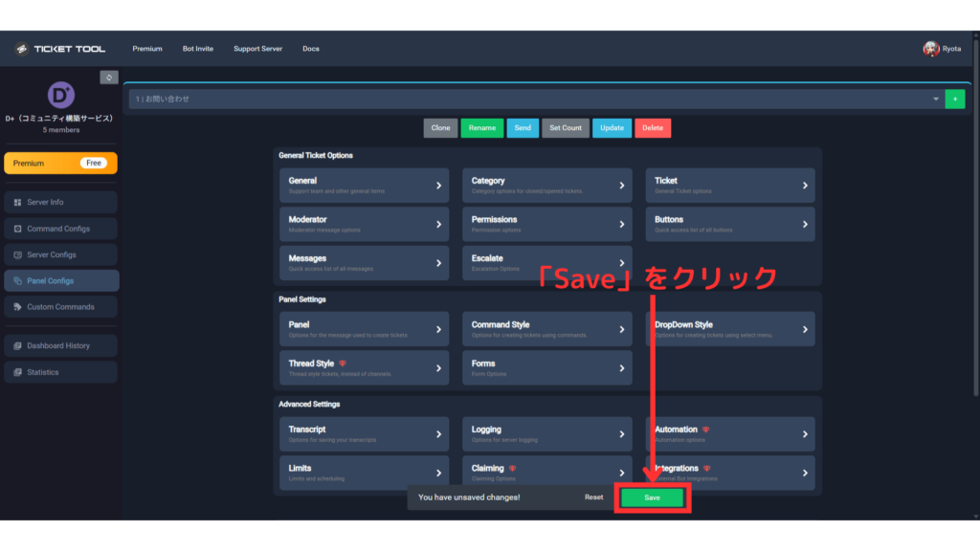Click the Server Configs sidebar icon

(17, 254)
